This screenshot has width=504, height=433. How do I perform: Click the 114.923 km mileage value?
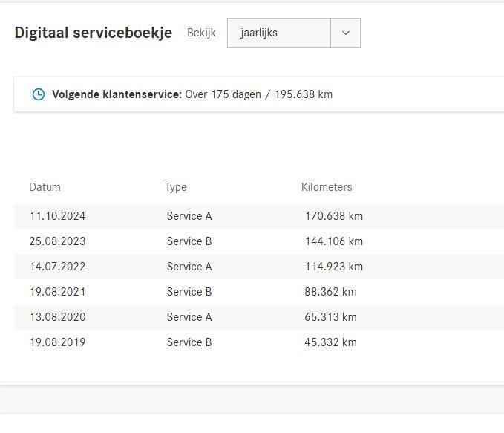(x=334, y=267)
